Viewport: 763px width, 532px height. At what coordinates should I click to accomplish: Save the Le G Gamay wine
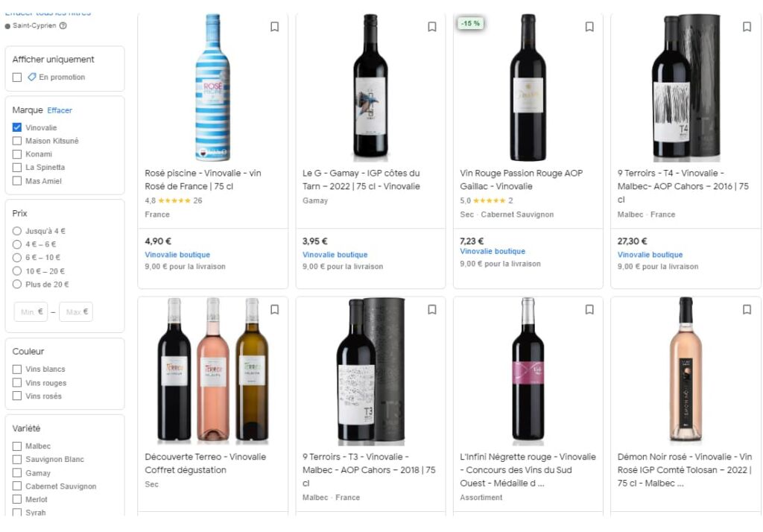(x=432, y=27)
